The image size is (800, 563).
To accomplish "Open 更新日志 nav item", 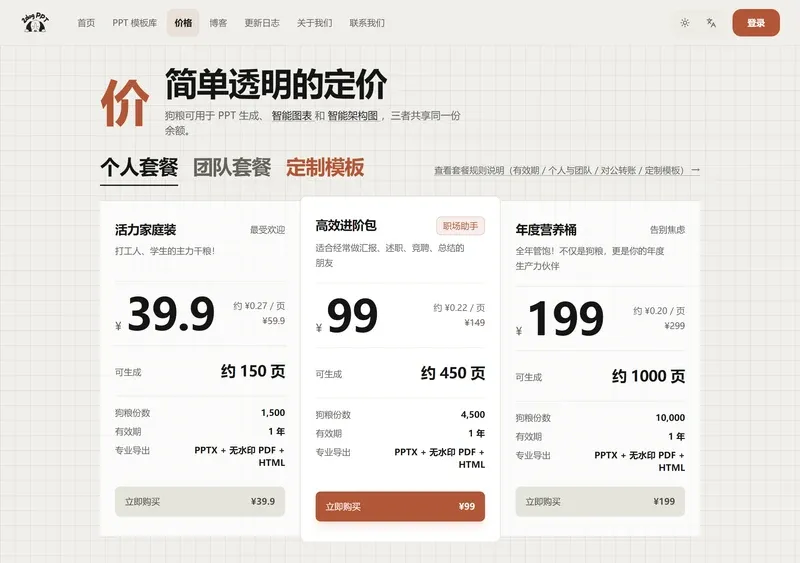I will click(262, 23).
